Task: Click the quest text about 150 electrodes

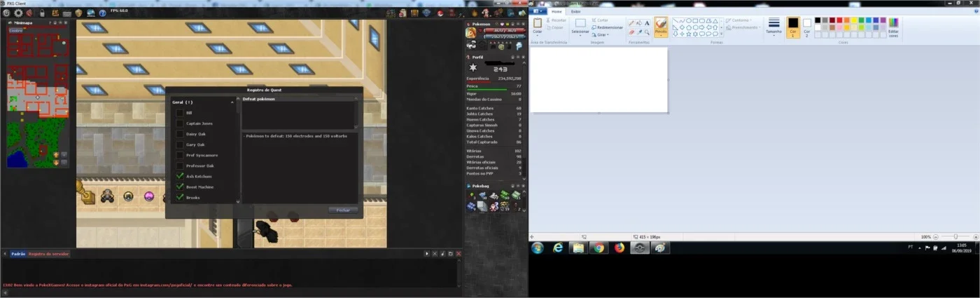Action: pyautogui.click(x=296, y=136)
